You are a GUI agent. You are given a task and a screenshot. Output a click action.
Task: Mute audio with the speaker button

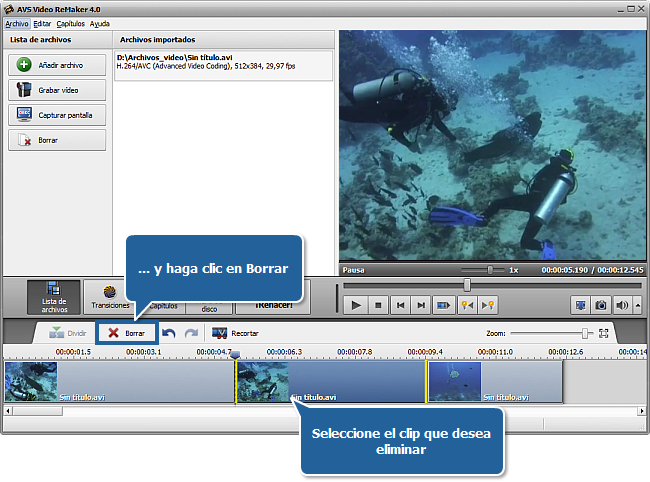(621, 305)
